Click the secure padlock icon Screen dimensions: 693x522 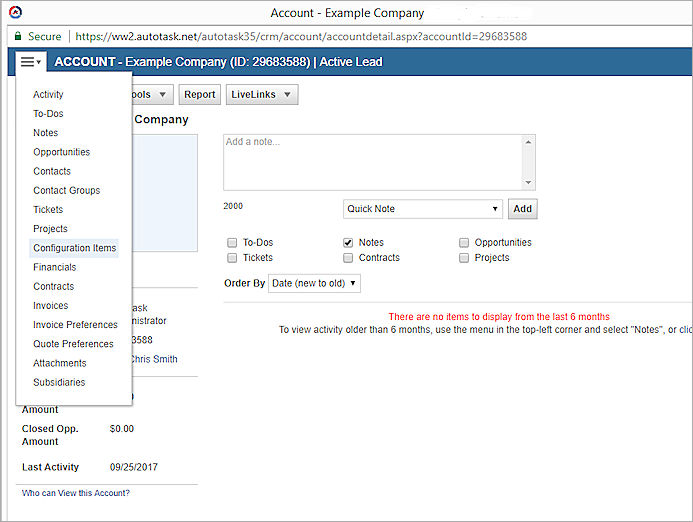tap(17, 36)
